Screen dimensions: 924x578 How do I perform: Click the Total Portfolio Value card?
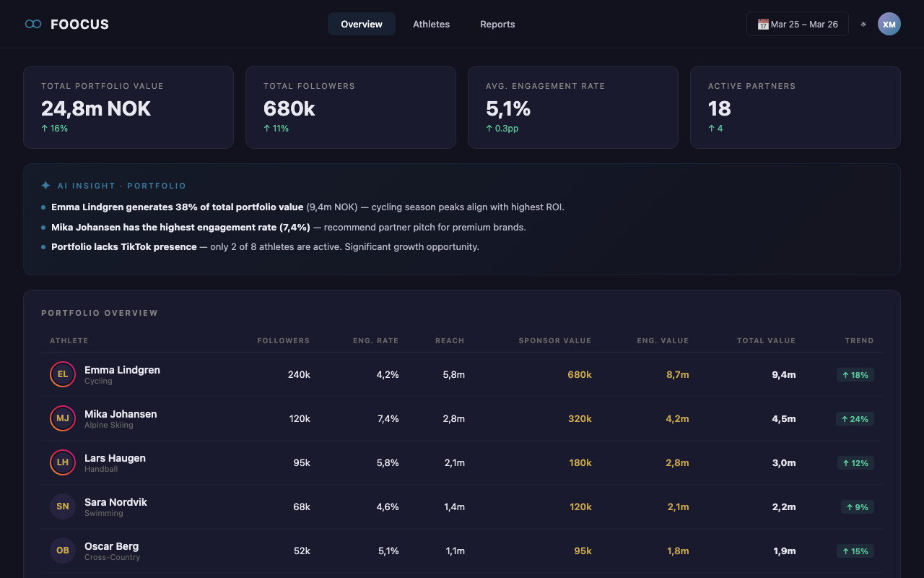pyautogui.click(x=128, y=107)
